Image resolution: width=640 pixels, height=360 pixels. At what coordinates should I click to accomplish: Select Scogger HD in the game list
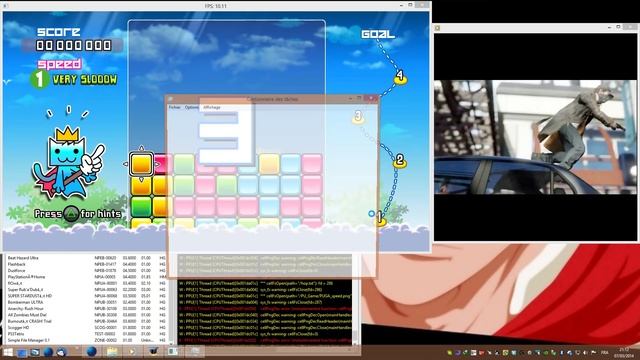[x=87, y=328]
